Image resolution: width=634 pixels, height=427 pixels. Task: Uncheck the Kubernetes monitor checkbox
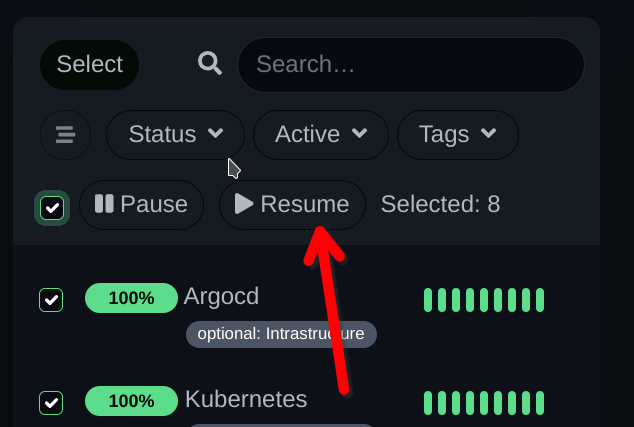[x=51, y=403]
